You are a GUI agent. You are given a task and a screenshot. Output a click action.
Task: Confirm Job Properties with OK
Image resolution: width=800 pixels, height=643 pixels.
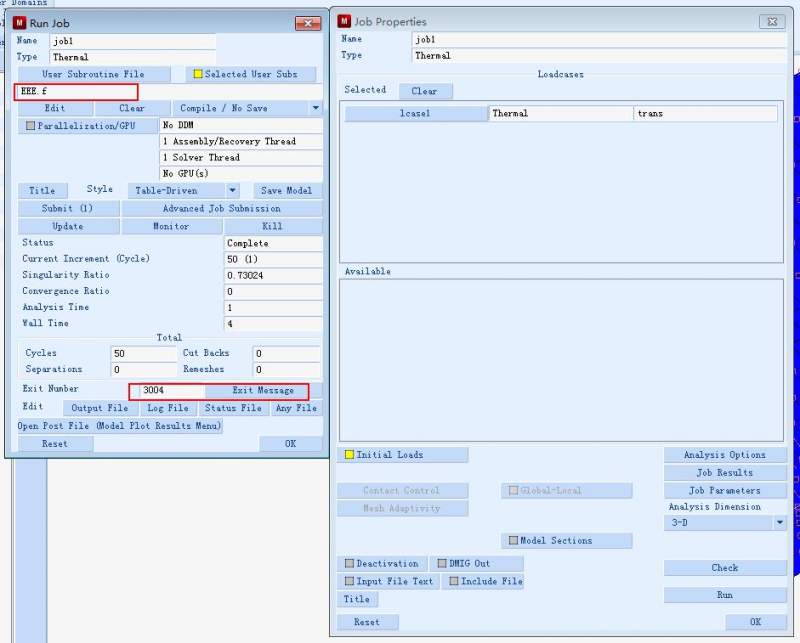coord(756,622)
